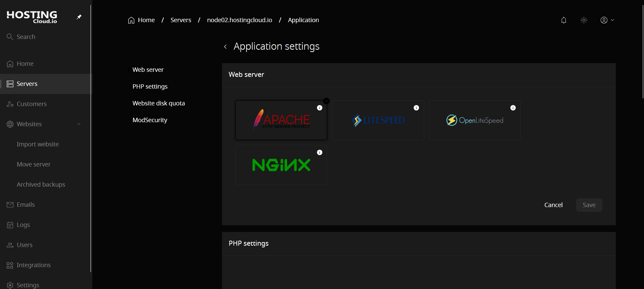Image resolution: width=644 pixels, height=289 pixels.
Task: Click the Home icon in breadcrumb
Action: click(131, 20)
